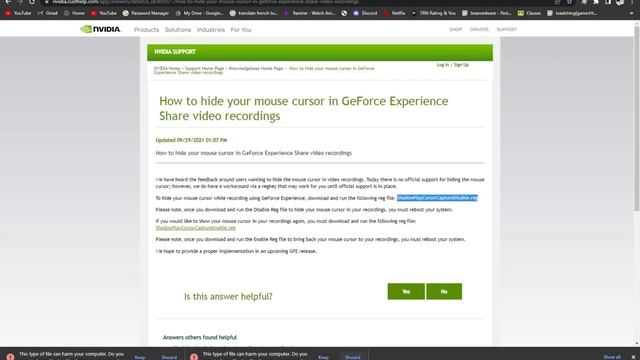Open the loadstring(game:Ht bookmark
The width and height of the screenshot is (640, 360).
click(572, 13)
